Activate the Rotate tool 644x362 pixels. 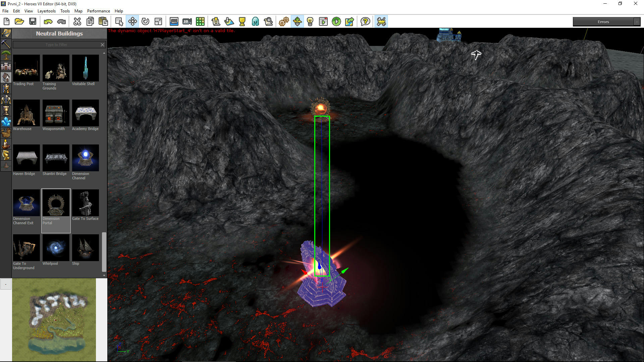pos(145,22)
